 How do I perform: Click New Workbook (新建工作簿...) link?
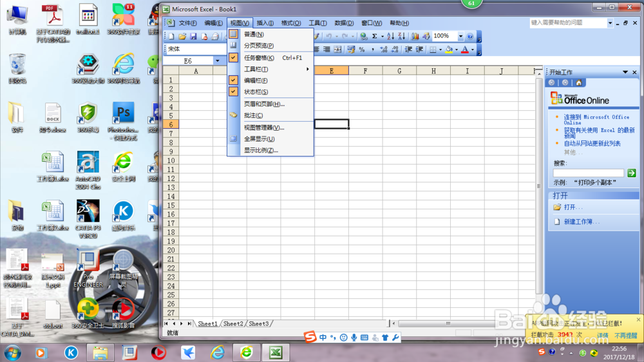coord(582,222)
